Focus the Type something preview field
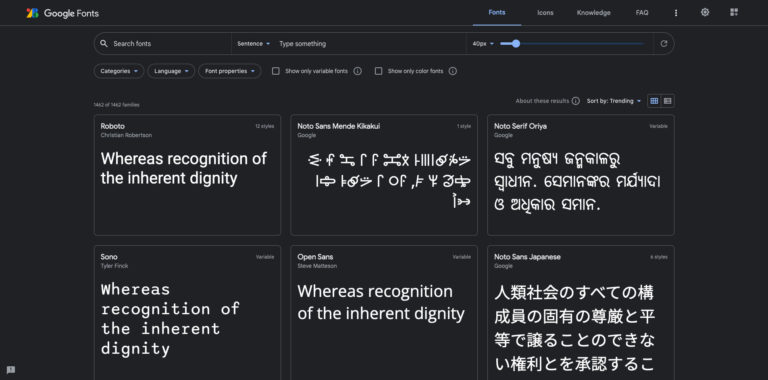The image size is (768, 380). [x=370, y=44]
